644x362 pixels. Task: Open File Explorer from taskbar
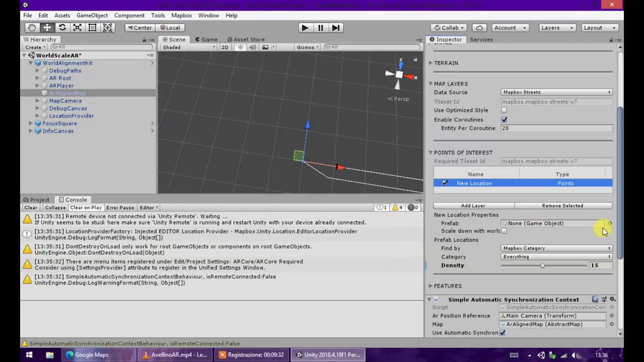click(49, 354)
